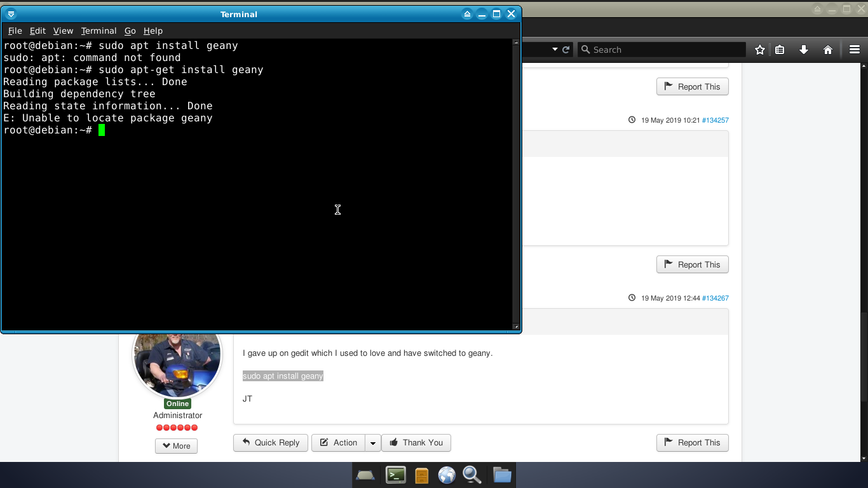The image size is (868, 488).
Task: Expand the arrow beside the Action button
Action: point(373,443)
